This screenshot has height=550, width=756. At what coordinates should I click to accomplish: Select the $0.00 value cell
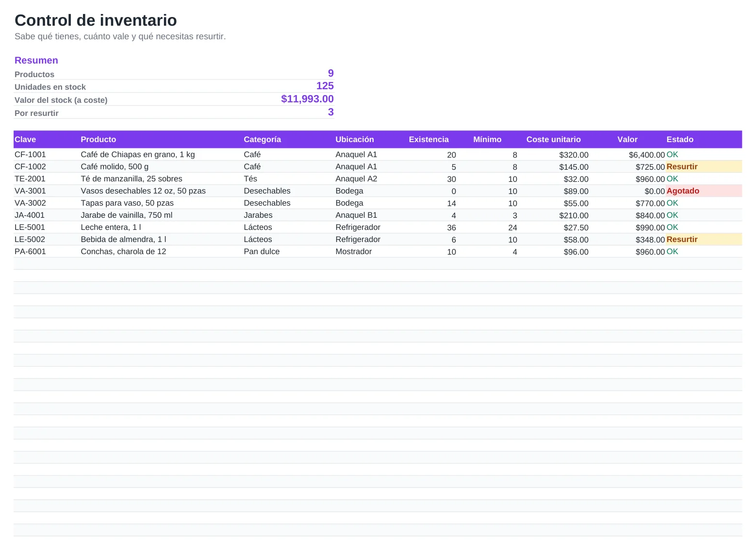click(655, 191)
